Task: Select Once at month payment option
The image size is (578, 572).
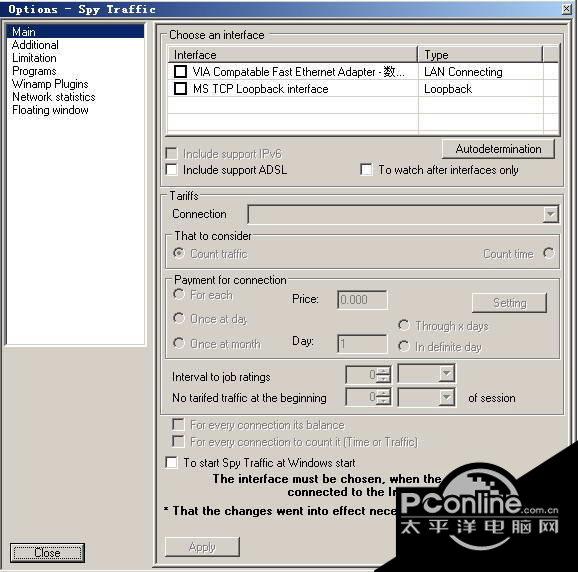Action: pyautogui.click(x=179, y=343)
